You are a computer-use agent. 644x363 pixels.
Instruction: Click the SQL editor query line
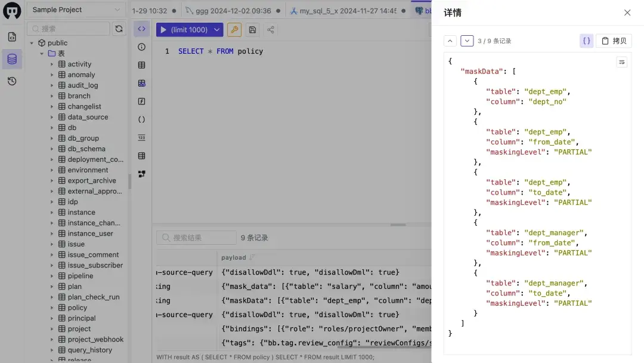(221, 51)
